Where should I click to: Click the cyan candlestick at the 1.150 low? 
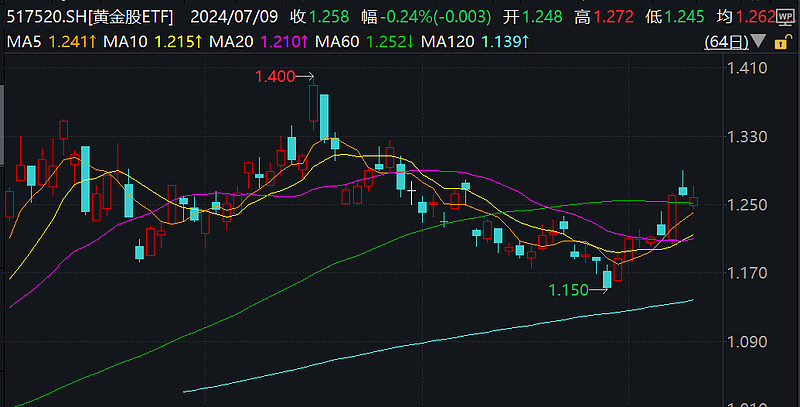(x=607, y=278)
